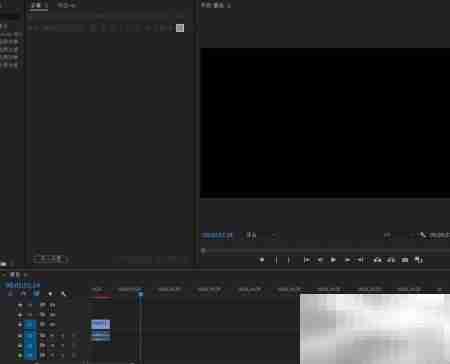Toggle the nest sequence insert button
This screenshot has width=450, height=364.
point(10,294)
